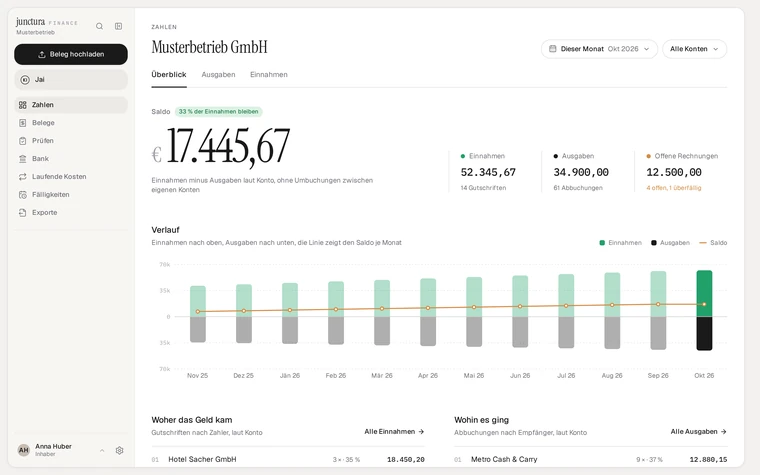Open Exporte in the sidebar
This screenshot has width=760, height=475.
(x=71, y=212)
